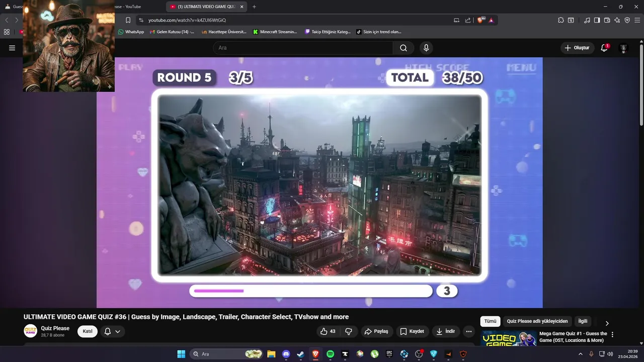
Task: Select the Tümü filter chip
Action: tap(490, 321)
